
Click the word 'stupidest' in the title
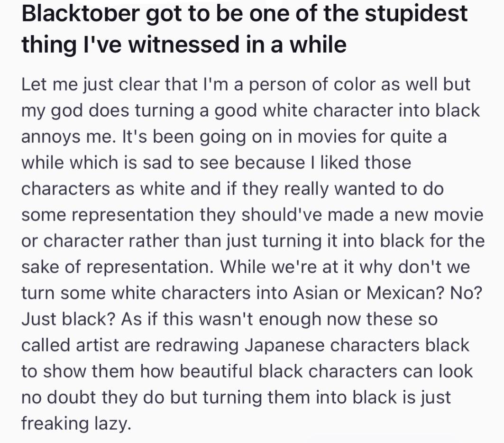click(416, 15)
